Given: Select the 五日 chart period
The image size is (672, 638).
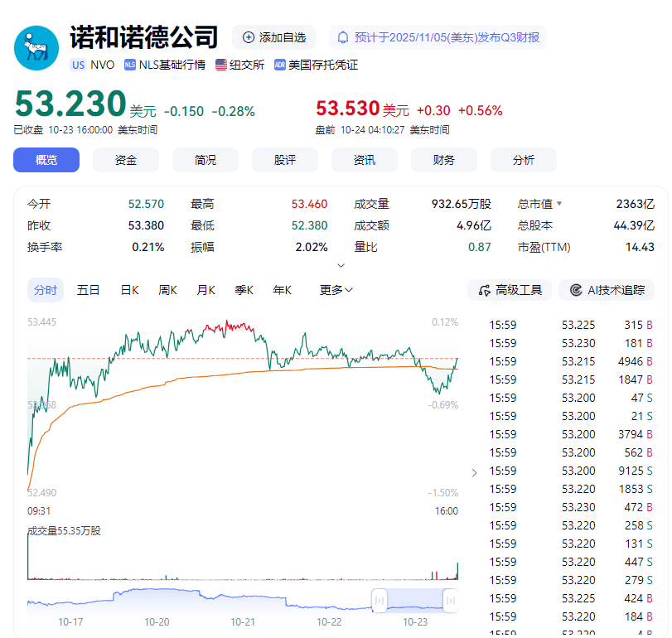Looking at the screenshot, I should (x=88, y=290).
